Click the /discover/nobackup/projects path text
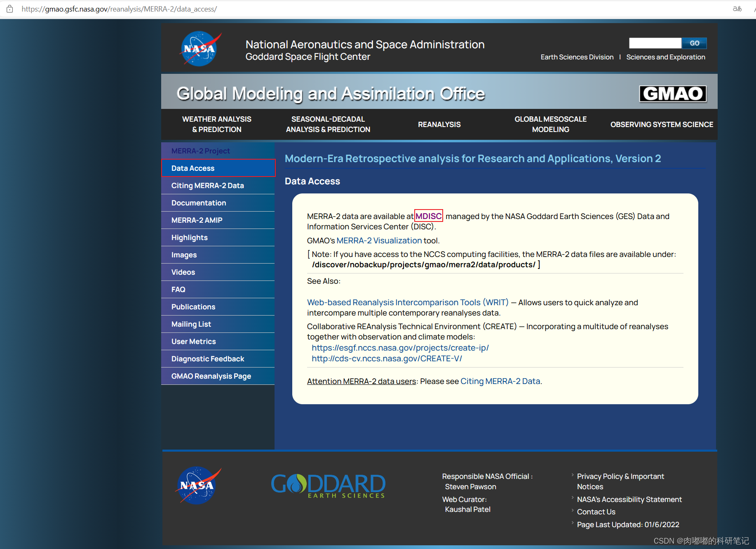The width and height of the screenshot is (756, 549). [x=424, y=264]
